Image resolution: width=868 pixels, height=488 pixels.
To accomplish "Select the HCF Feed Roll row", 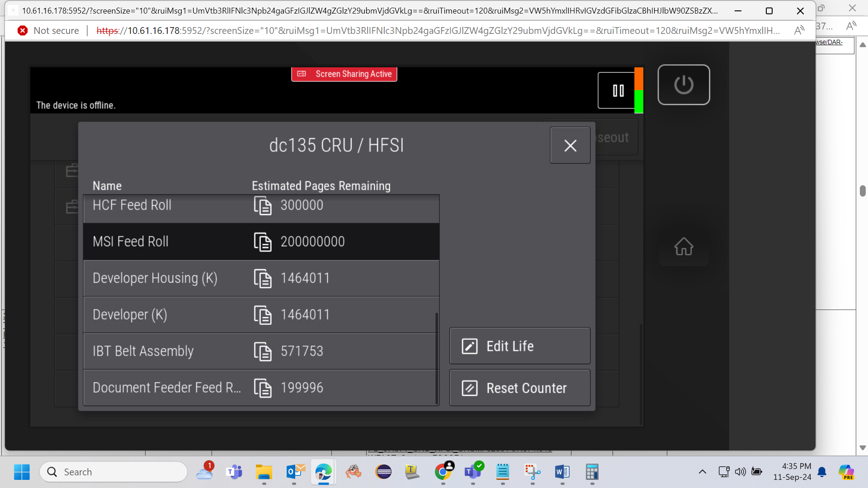I will click(261, 208).
